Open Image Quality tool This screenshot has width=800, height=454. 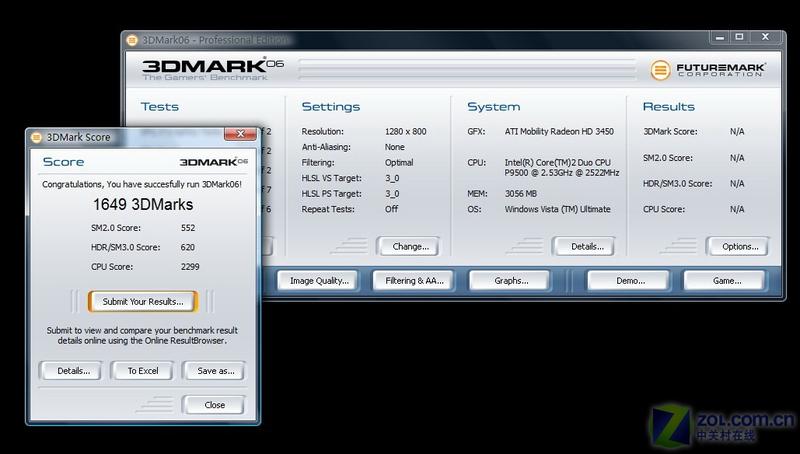319,281
